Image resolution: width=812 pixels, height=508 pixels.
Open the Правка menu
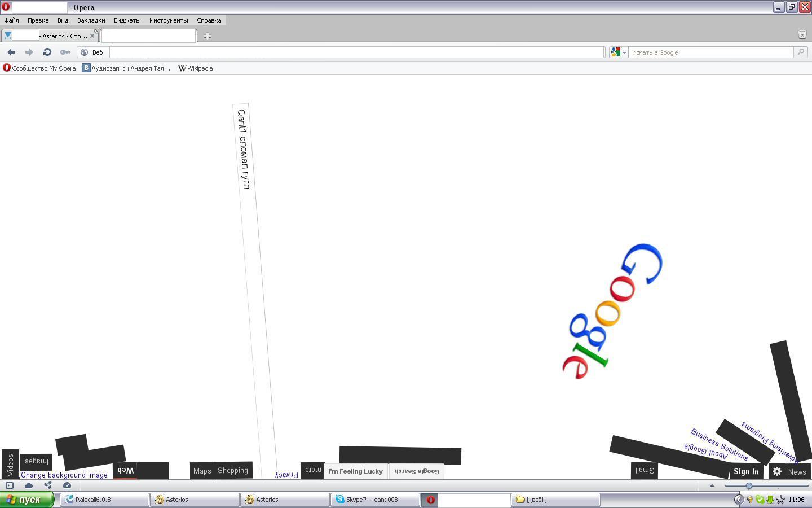tap(38, 20)
